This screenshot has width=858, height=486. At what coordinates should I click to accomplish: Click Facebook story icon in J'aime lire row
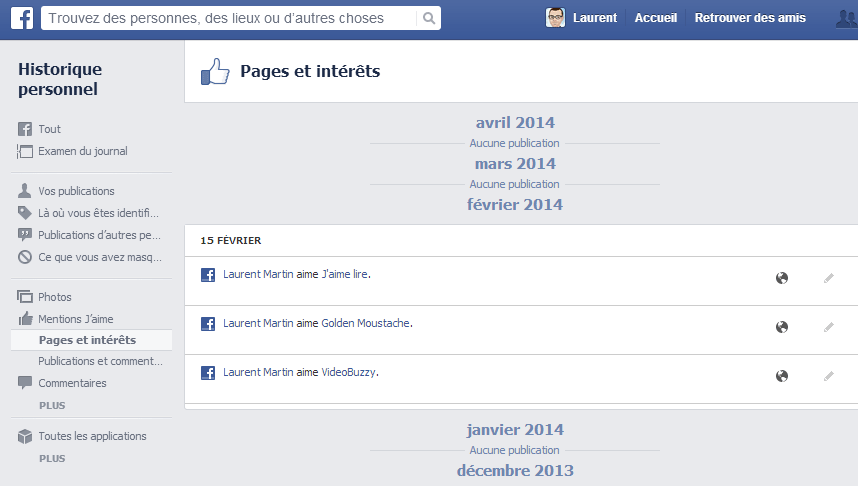(x=208, y=275)
